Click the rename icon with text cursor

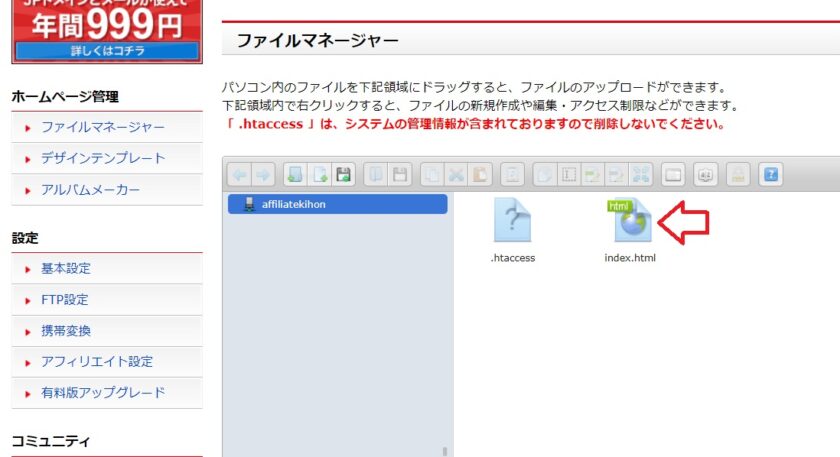tap(568, 175)
